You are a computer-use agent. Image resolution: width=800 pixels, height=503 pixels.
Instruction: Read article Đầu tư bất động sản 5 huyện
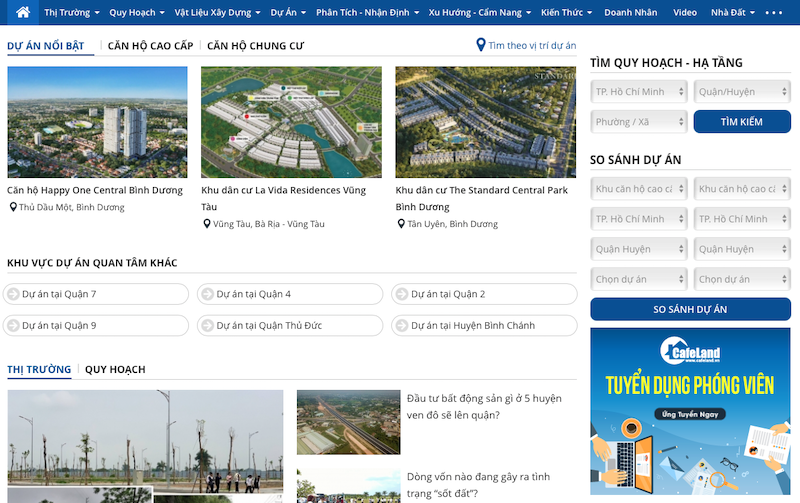tap(484, 407)
